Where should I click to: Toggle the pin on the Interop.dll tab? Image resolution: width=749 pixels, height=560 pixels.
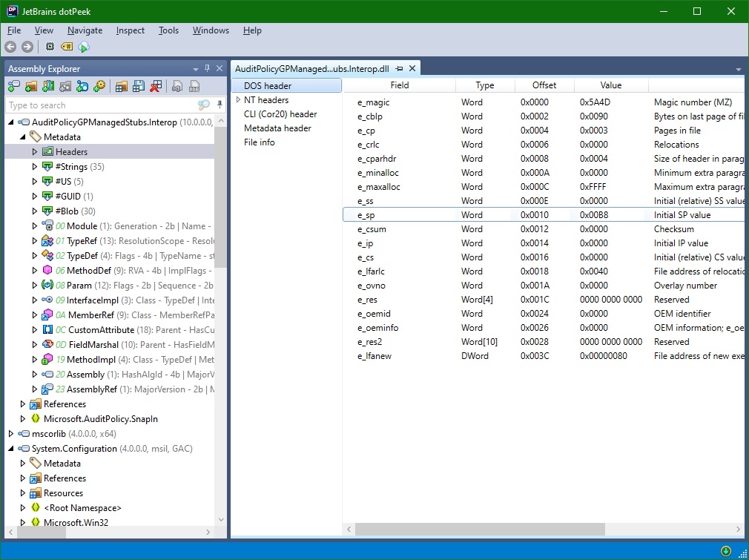(399, 68)
